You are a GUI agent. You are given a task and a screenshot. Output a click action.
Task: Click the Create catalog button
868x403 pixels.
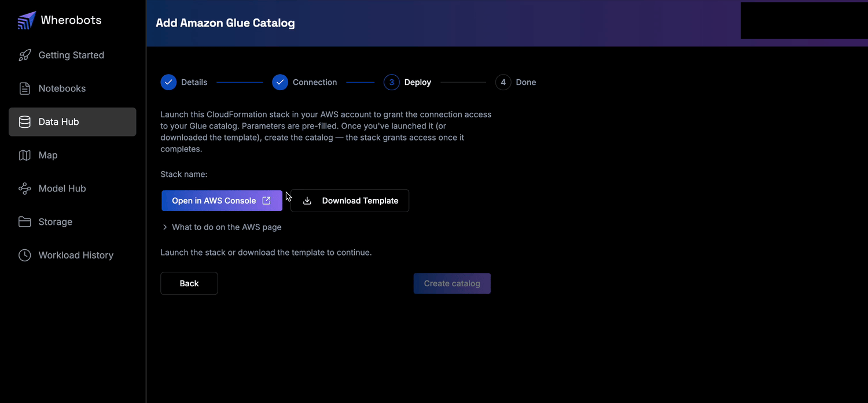(x=452, y=283)
